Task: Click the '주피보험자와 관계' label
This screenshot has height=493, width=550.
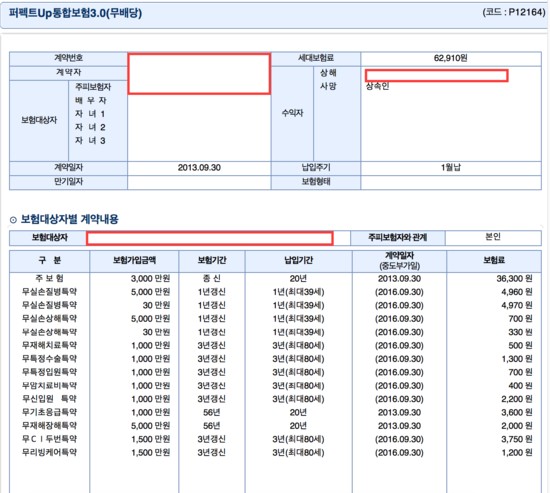Action: coord(397,238)
